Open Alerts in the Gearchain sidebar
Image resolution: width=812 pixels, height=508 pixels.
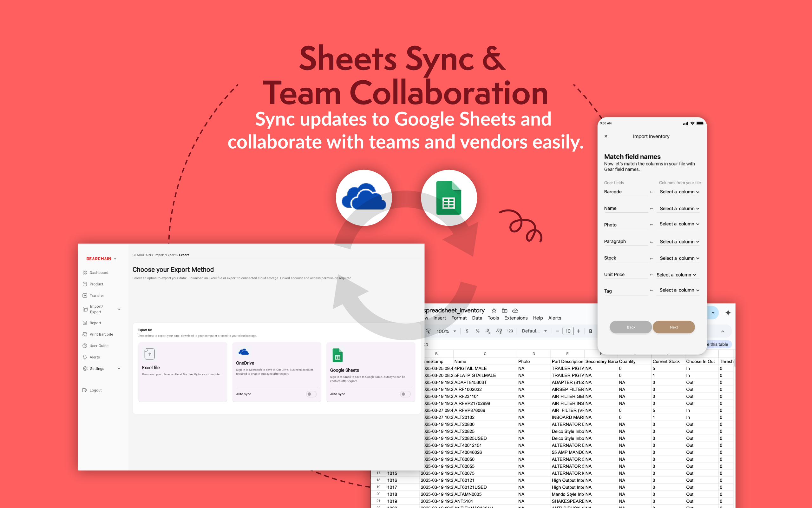(x=91, y=357)
